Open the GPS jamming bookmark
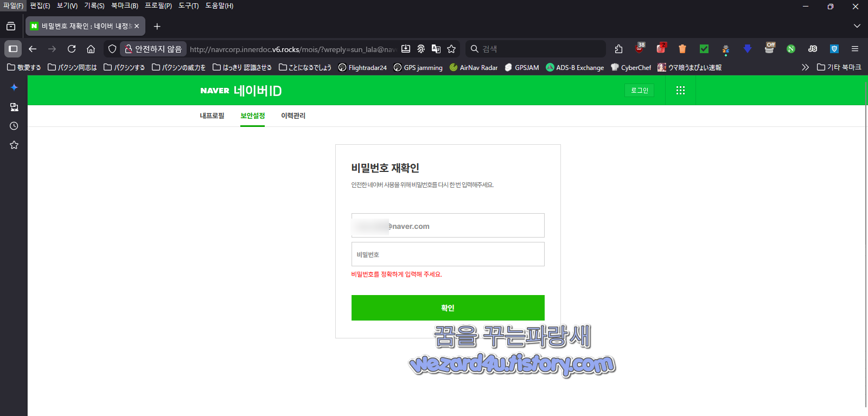The height and width of the screenshot is (416, 868). (418, 67)
